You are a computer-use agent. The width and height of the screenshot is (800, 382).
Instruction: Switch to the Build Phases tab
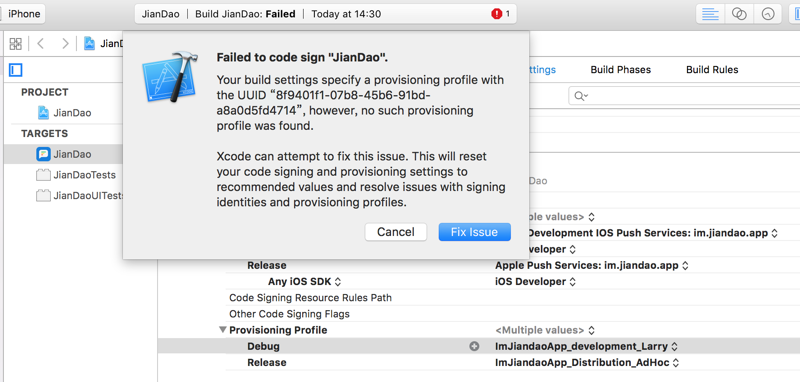[620, 70]
